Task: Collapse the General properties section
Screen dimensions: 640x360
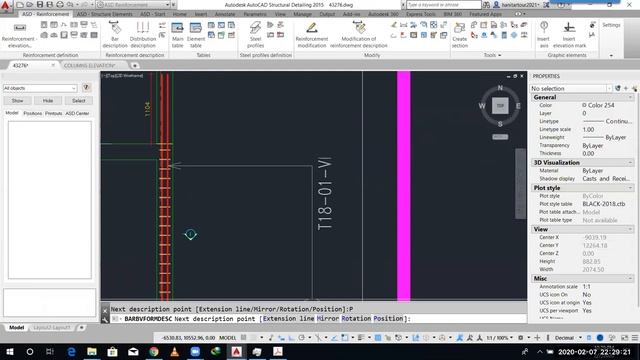Action: click(630, 97)
